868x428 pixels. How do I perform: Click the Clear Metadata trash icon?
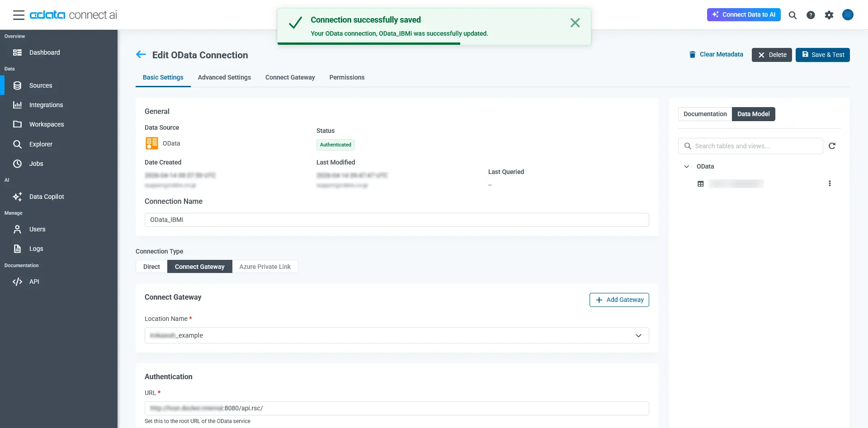(x=692, y=55)
